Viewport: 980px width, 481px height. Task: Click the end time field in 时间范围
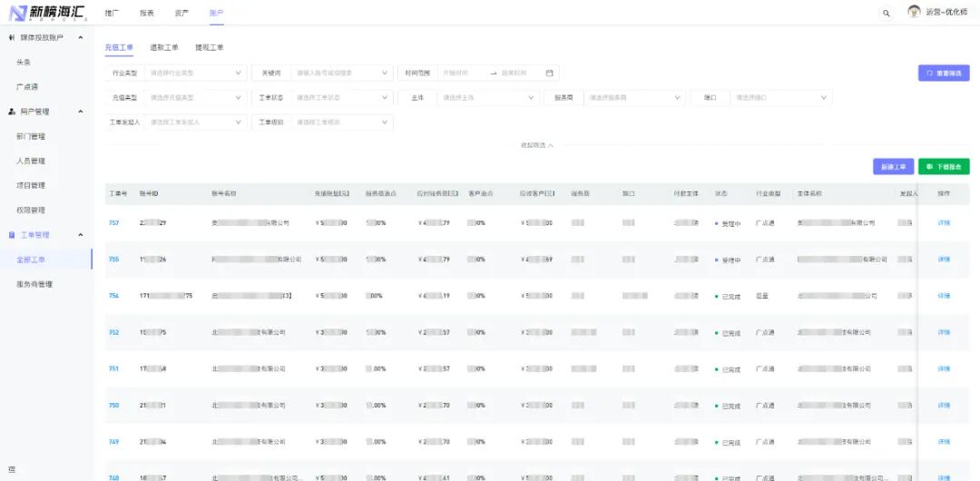click(x=520, y=74)
